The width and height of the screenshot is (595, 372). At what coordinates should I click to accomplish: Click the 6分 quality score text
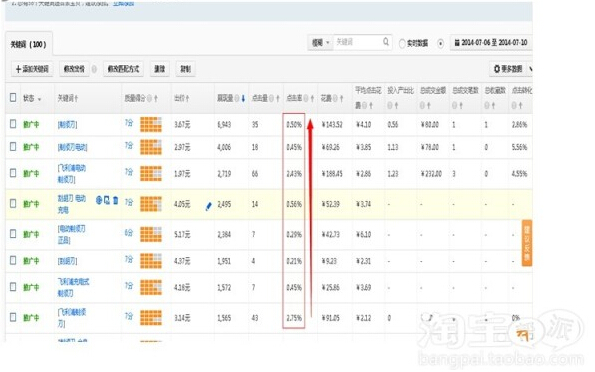click(x=129, y=233)
